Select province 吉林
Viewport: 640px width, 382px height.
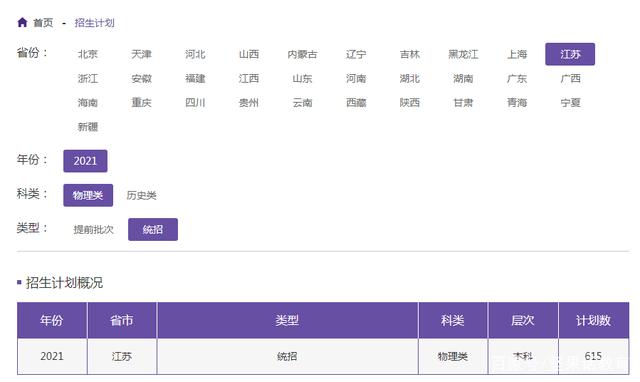tap(410, 54)
